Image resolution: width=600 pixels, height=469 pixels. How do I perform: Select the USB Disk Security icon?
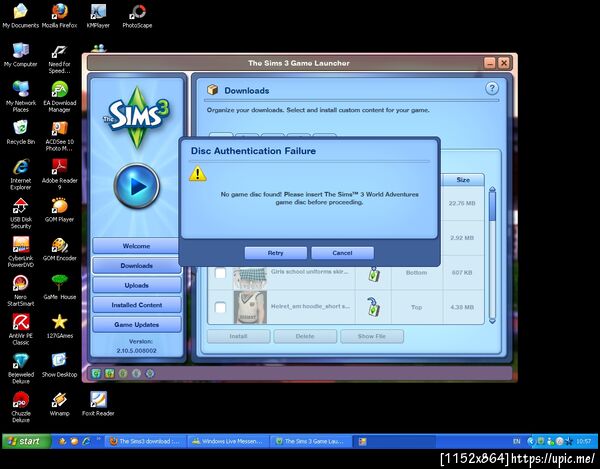point(21,213)
